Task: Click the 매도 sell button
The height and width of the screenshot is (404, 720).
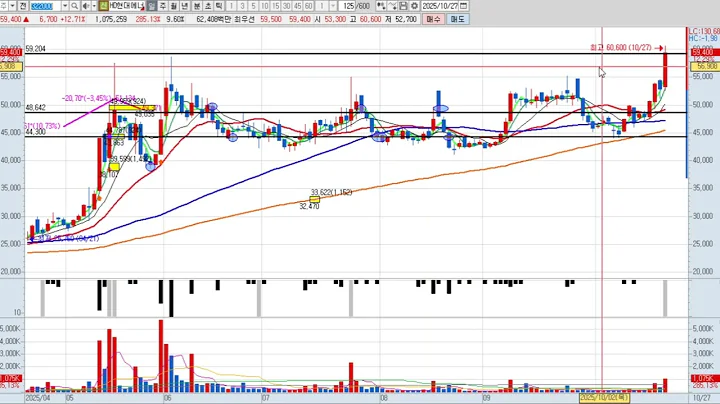Action: (457, 19)
